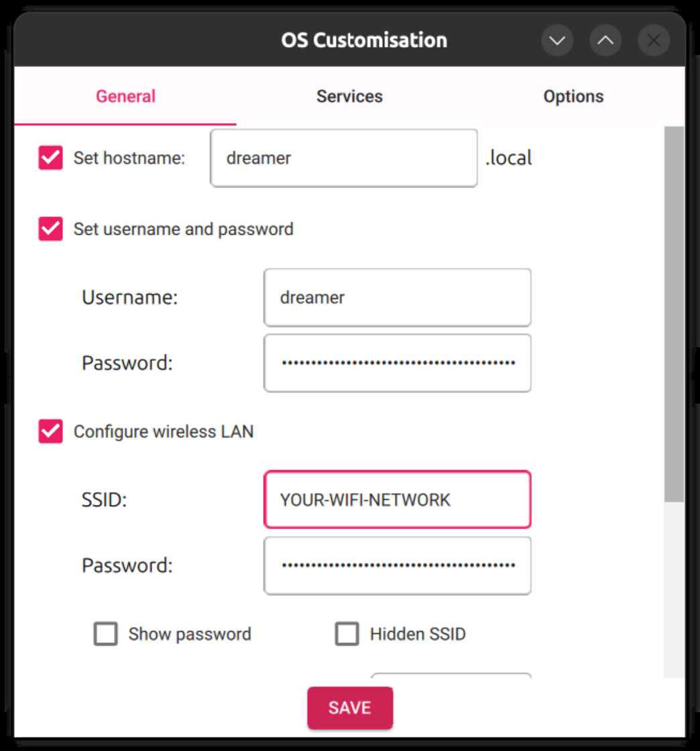Uncheck Set username and password
Viewport: 700px width, 751px height.
click(50, 229)
